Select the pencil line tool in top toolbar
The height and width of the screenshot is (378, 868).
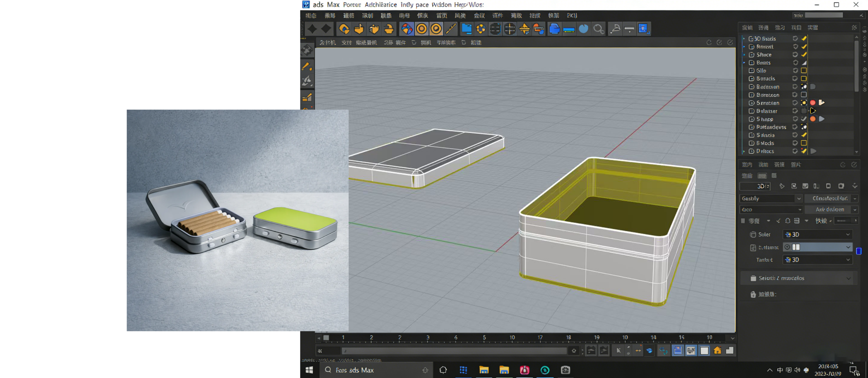(451, 29)
